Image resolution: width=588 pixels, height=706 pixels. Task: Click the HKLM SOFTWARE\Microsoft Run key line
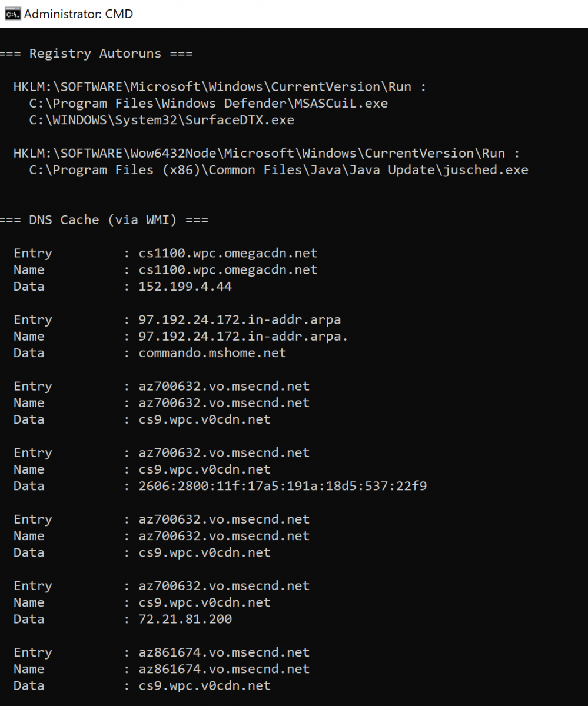click(x=220, y=87)
